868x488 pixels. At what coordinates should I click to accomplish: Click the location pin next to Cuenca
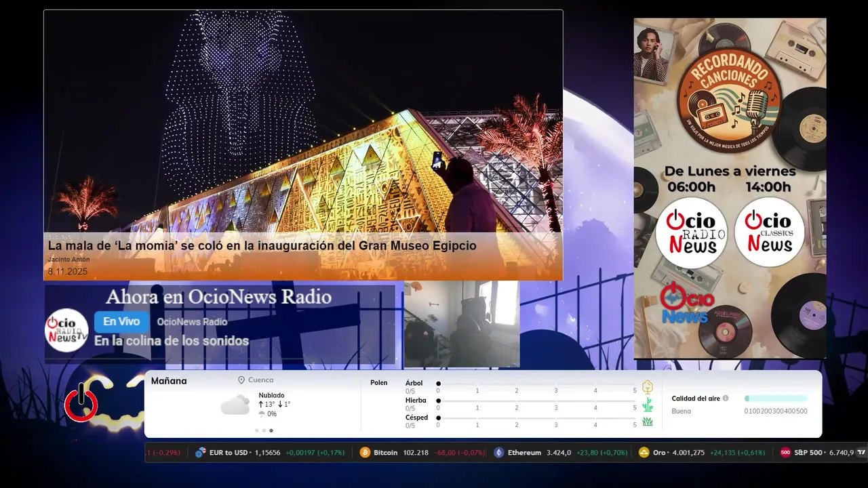[241, 380]
